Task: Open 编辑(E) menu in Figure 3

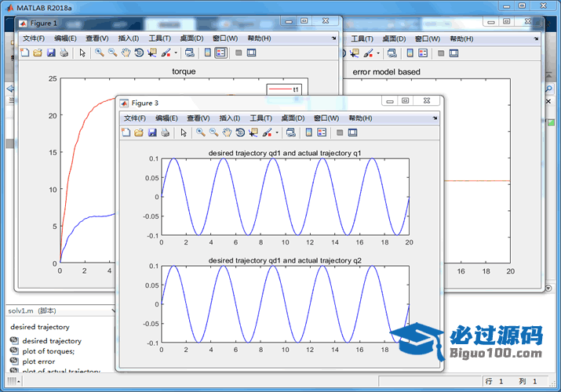Action: click(x=166, y=118)
